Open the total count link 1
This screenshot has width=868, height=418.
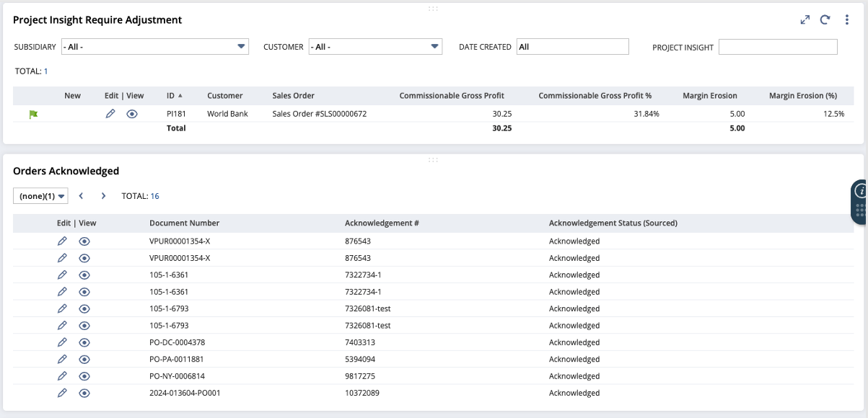coord(46,71)
